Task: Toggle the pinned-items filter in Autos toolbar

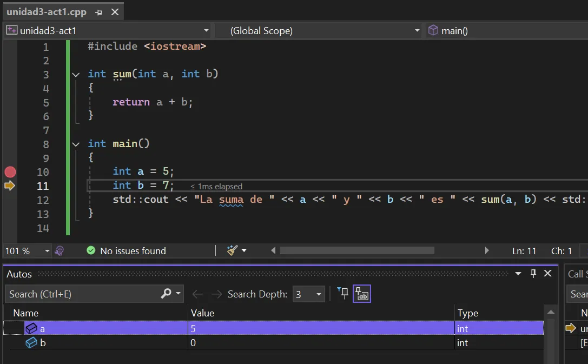Action: 343,294
